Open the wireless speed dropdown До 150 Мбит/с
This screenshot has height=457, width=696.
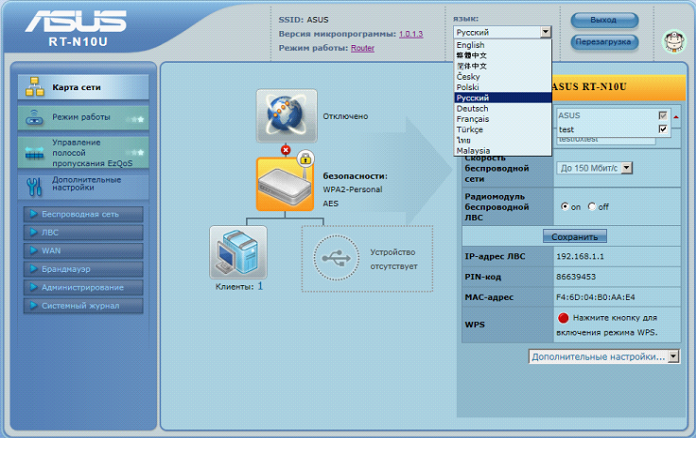(594, 168)
